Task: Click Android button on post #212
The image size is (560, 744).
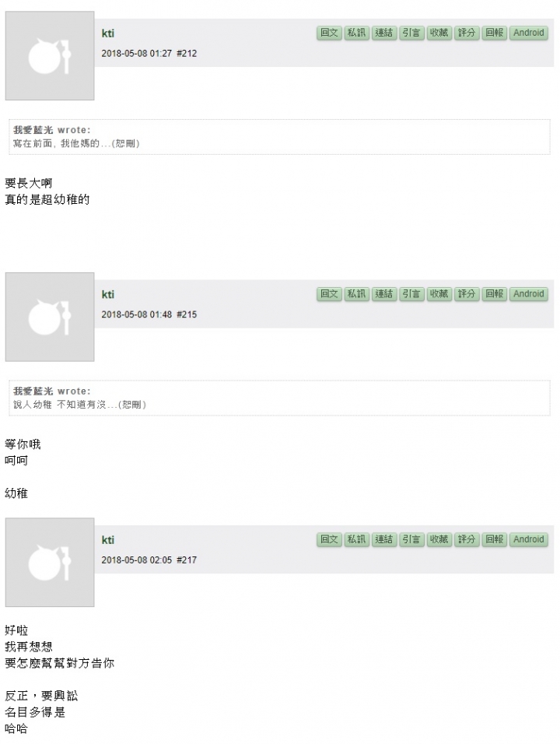Action: point(529,33)
